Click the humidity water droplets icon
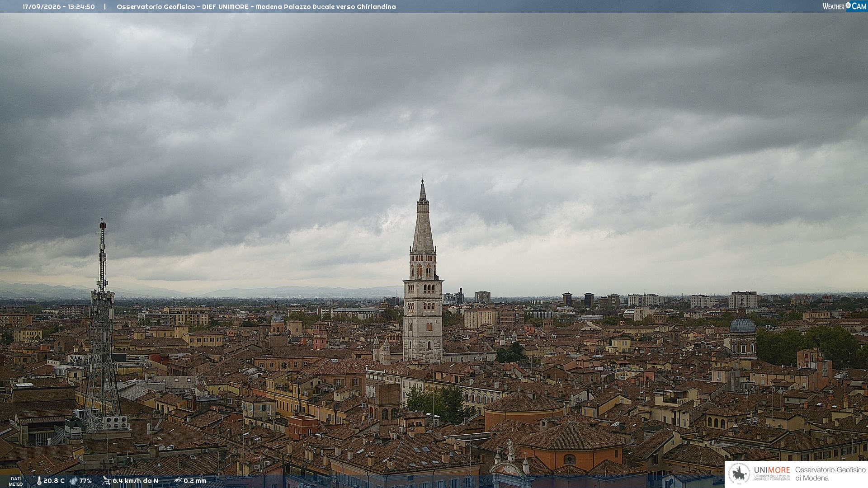 [73, 481]
